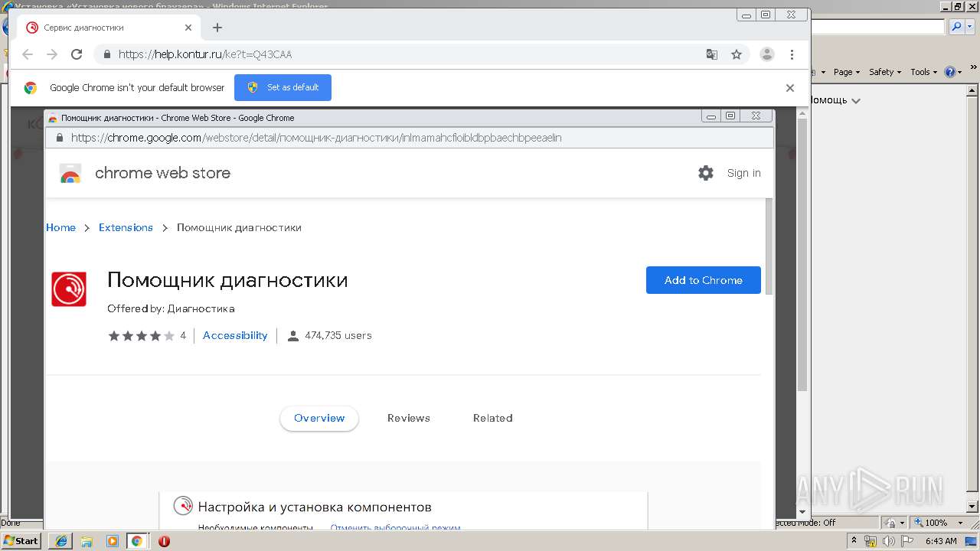980x551 pixels.
Task: Open a new Chrome tab
Action: tap(217, 28)
